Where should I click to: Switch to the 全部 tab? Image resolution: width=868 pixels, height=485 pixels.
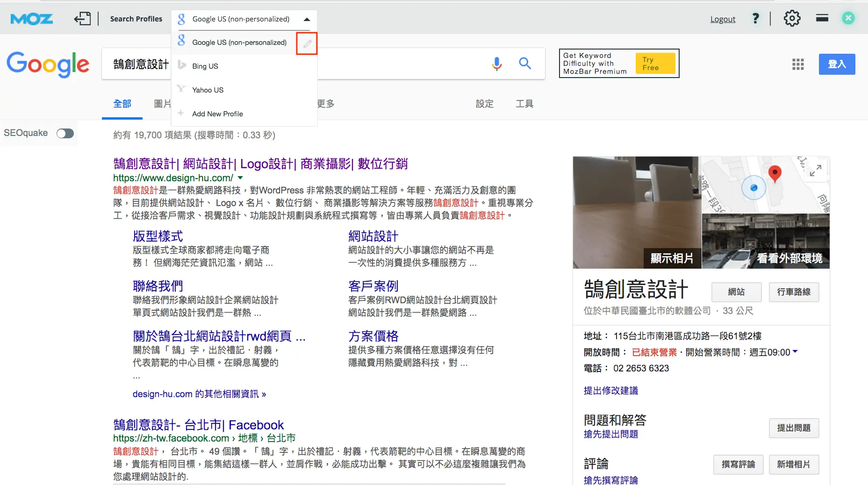click(122, 104)
